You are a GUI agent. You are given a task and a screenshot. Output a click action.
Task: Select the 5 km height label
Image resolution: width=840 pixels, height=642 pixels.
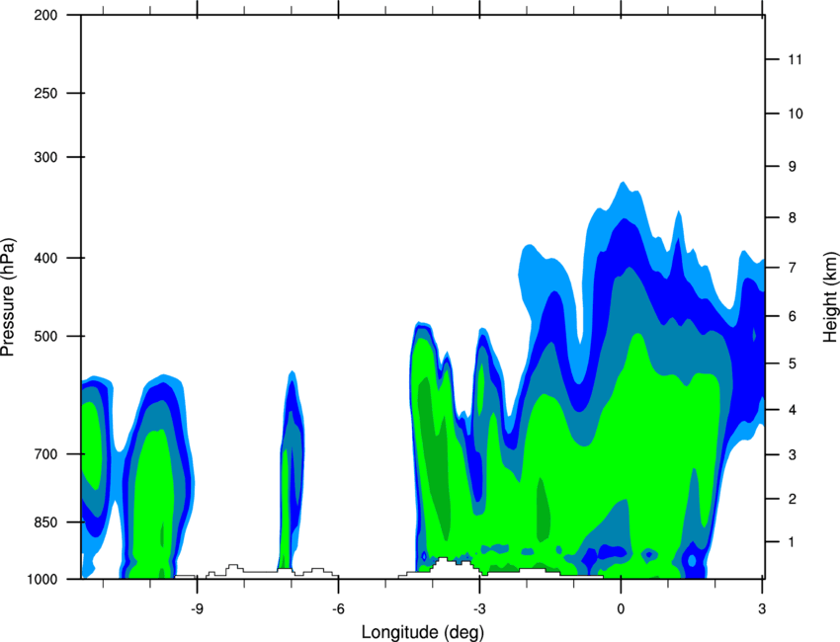[x=793, y=363]
